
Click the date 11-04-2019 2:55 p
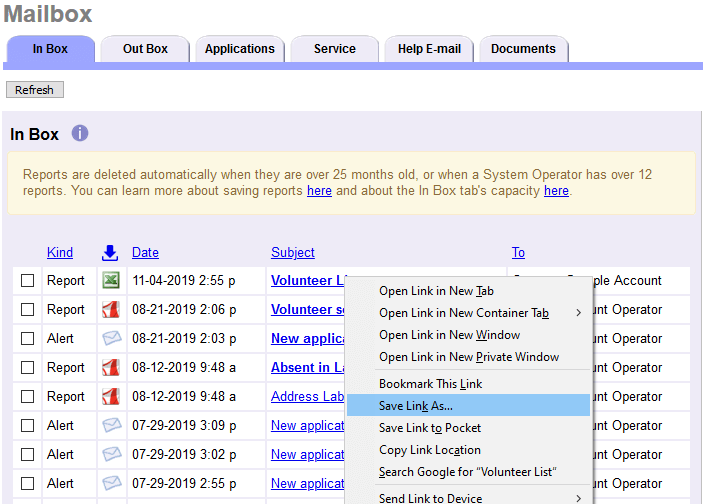(184, 280)
